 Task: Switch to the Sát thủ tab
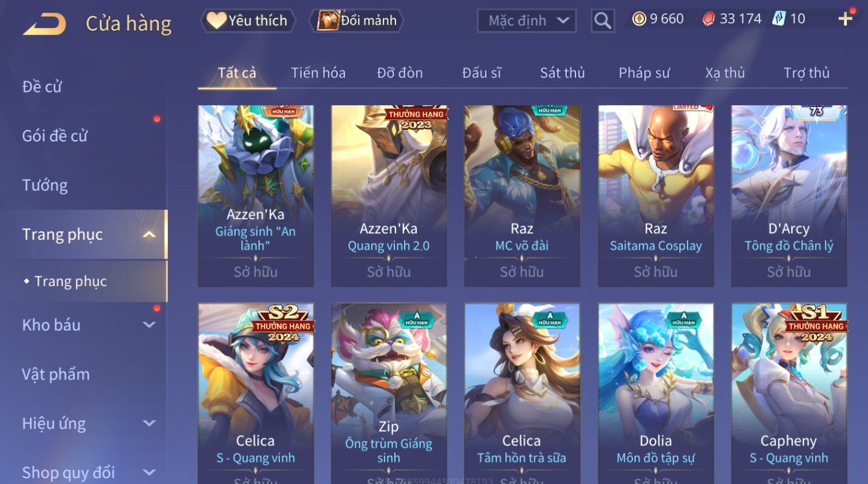click(x=562, y=73)
